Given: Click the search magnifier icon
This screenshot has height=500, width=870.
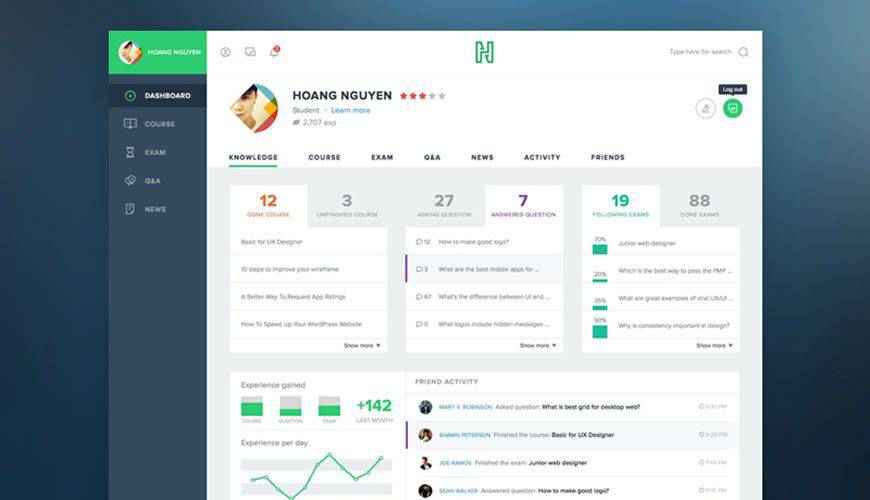Looking at the screenshot, I should 743,52.
